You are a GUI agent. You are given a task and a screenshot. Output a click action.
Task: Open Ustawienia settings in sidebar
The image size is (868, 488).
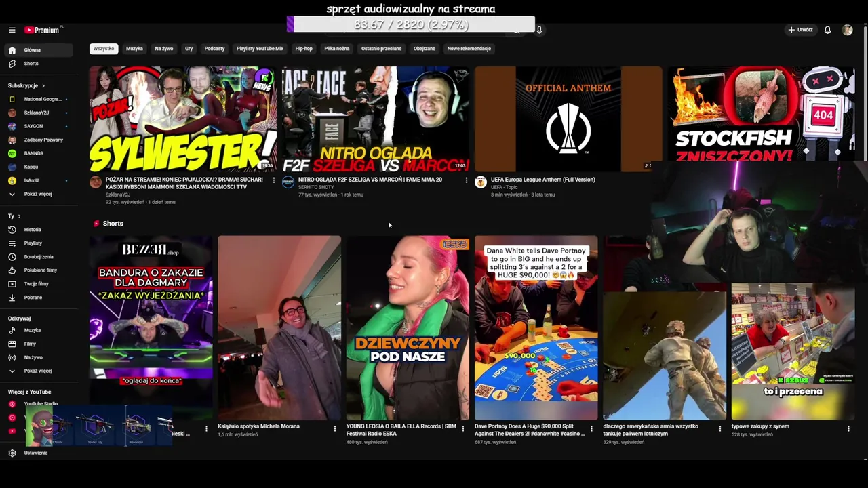coord(39,453)
